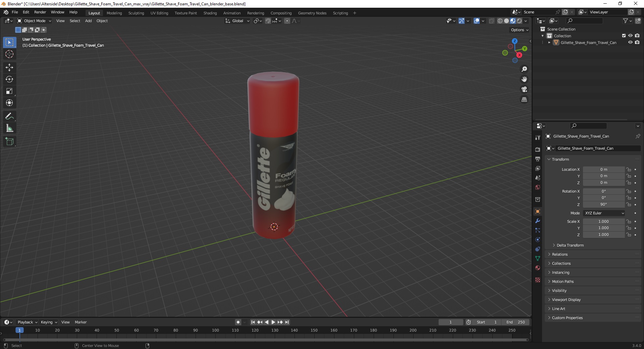Screen dimensions: 644x349
Task: Click the Rotation Z value field
Action: click(604, 204)
